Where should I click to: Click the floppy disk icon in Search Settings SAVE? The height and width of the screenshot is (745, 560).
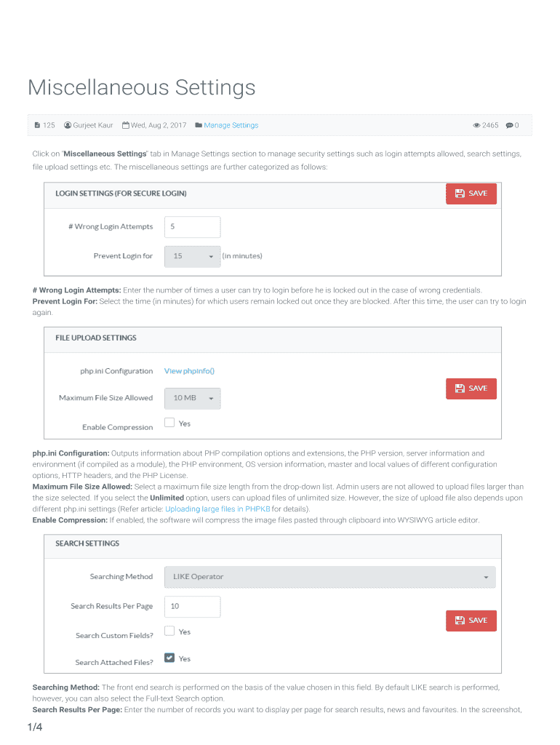[x=460, y=621]
